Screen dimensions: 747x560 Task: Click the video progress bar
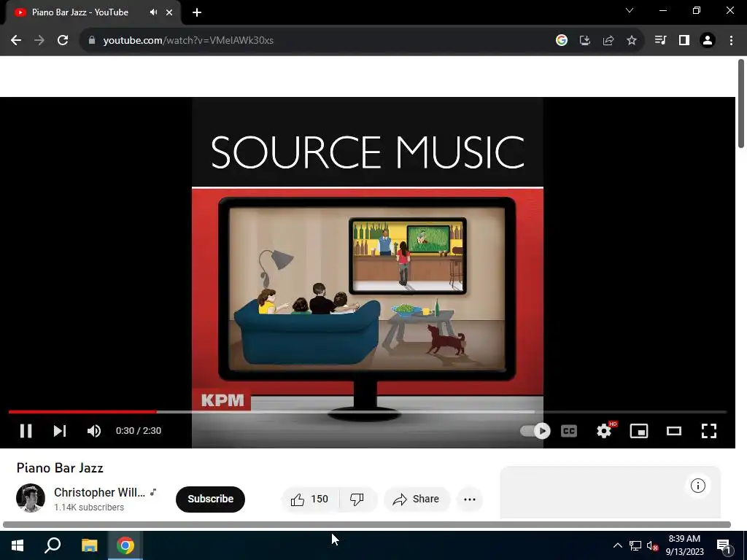[368, 412]
